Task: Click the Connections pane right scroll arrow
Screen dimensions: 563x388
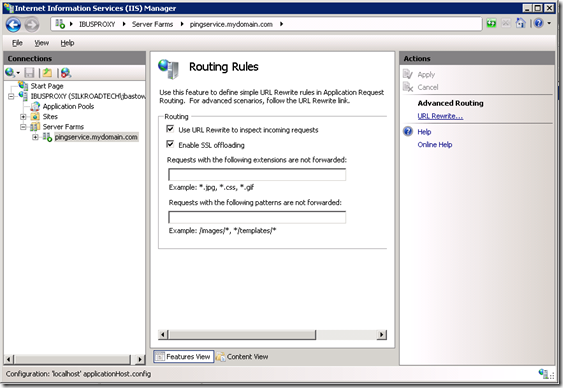Action: (140, 359)
